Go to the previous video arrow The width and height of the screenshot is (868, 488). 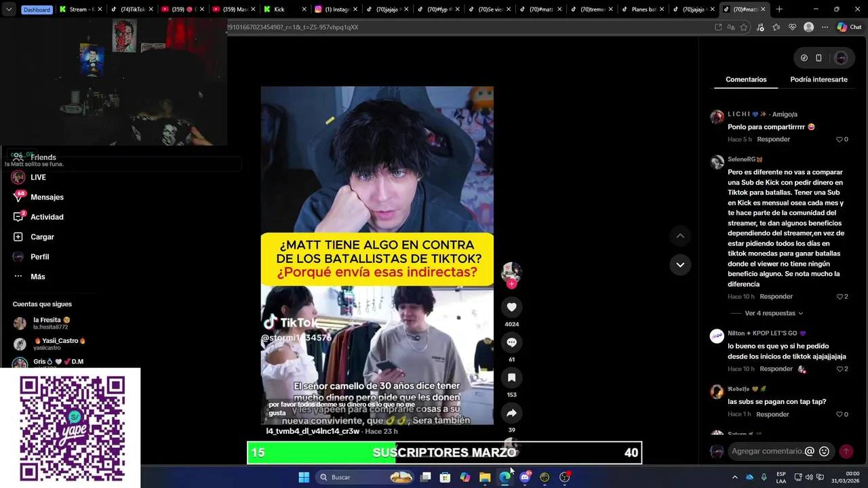click(x=680, y=236)
